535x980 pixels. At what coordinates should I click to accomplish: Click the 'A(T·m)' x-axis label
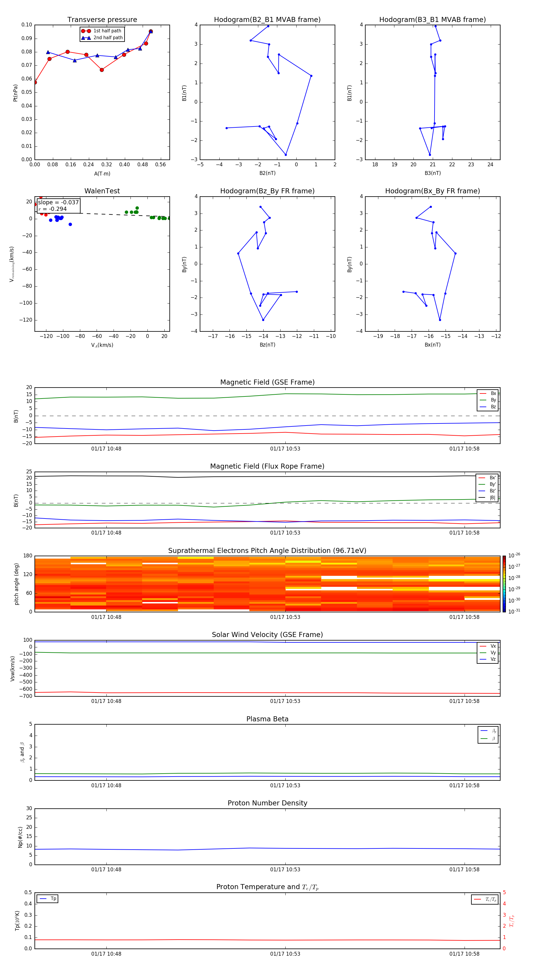tap(102, 174)
